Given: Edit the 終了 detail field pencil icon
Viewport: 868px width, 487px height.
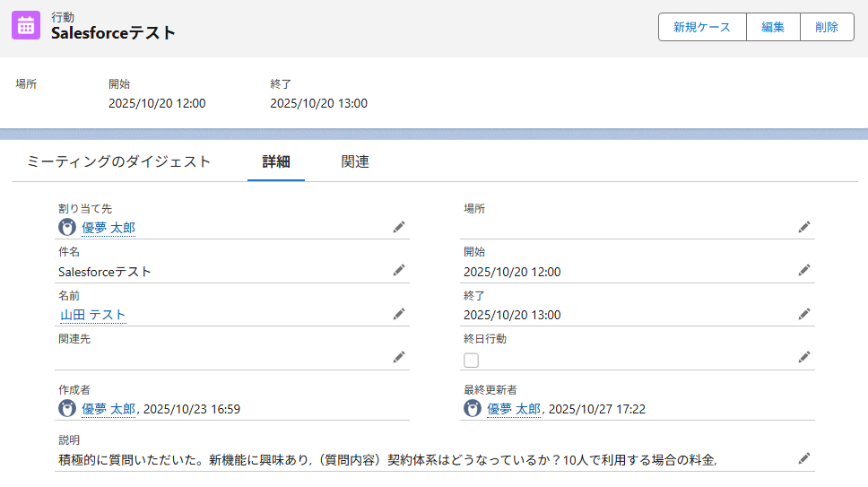Looking at the screenshot, I should pyautogui.click(x=803, y=314).
